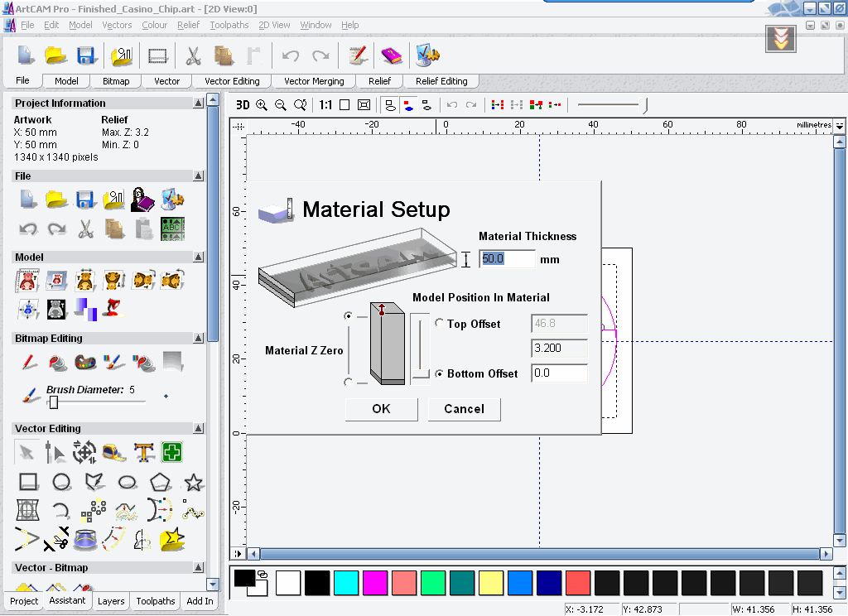Viewport: 848px width, 616px height.
Task: Zoom in using the magnifier plus icon
Action: (x=262, y=105)
